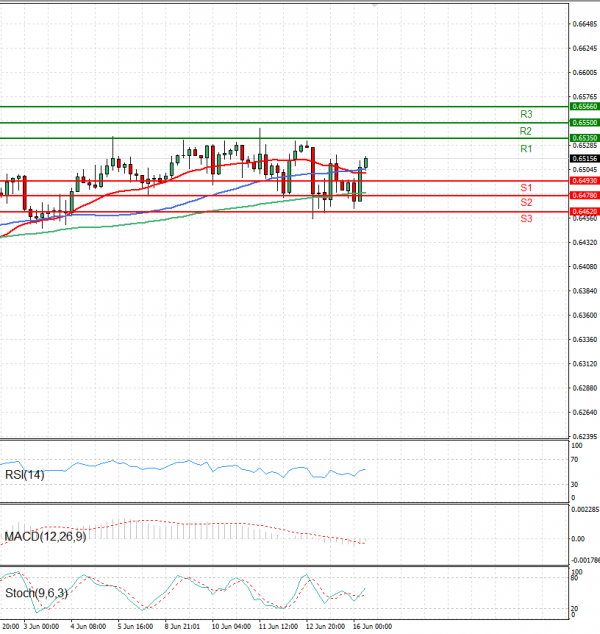Select the red 0.64930 price tag

click(x=585, y=181)
